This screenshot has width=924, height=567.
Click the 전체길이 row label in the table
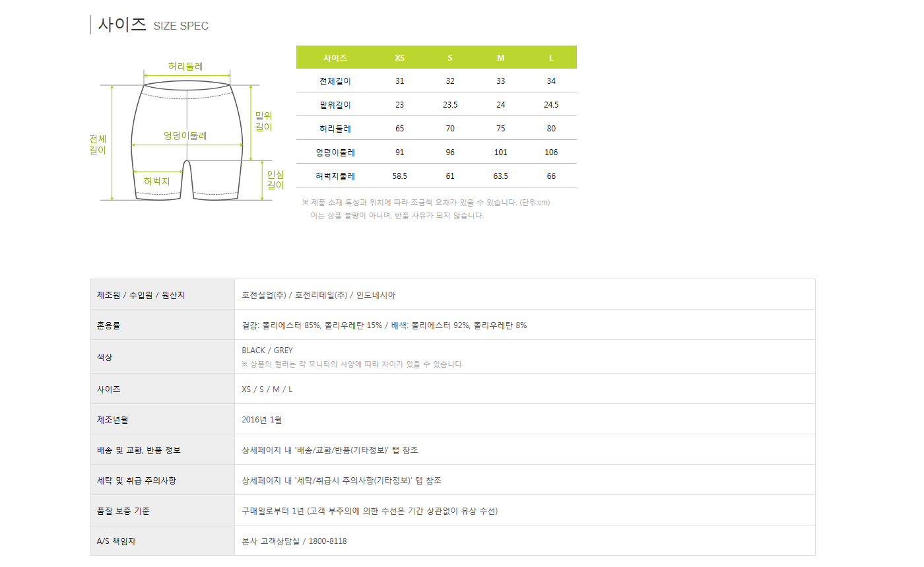click(x=335, y=81)
